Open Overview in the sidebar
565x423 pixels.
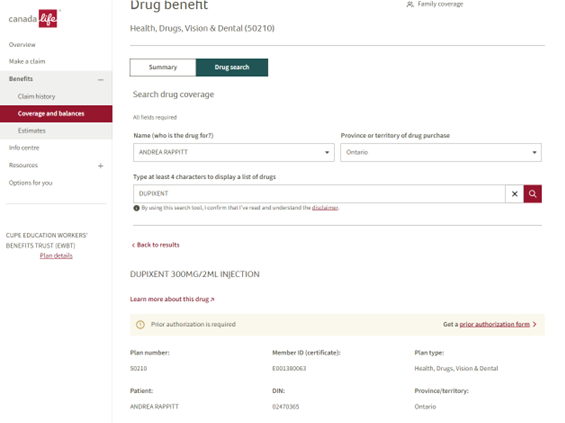[22, 45]
